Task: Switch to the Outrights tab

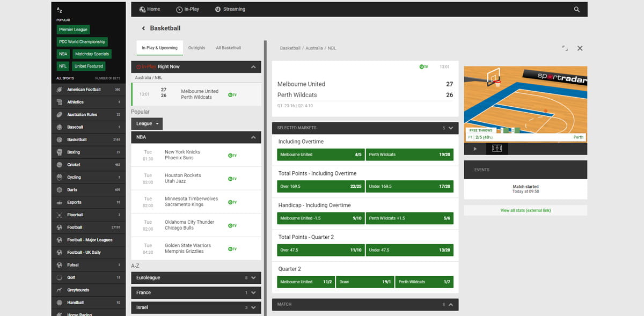Action: pyautogui.click(x=197, y=48)
